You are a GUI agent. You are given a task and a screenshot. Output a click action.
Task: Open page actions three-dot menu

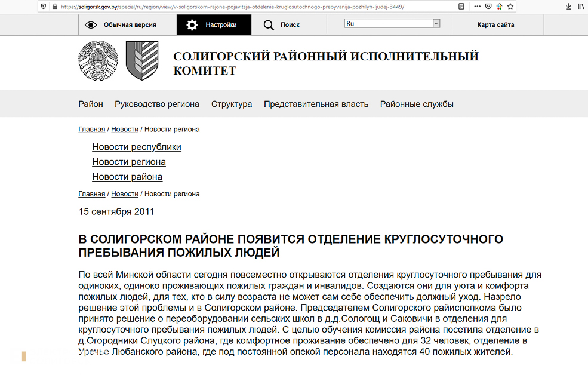coord(477,7)
